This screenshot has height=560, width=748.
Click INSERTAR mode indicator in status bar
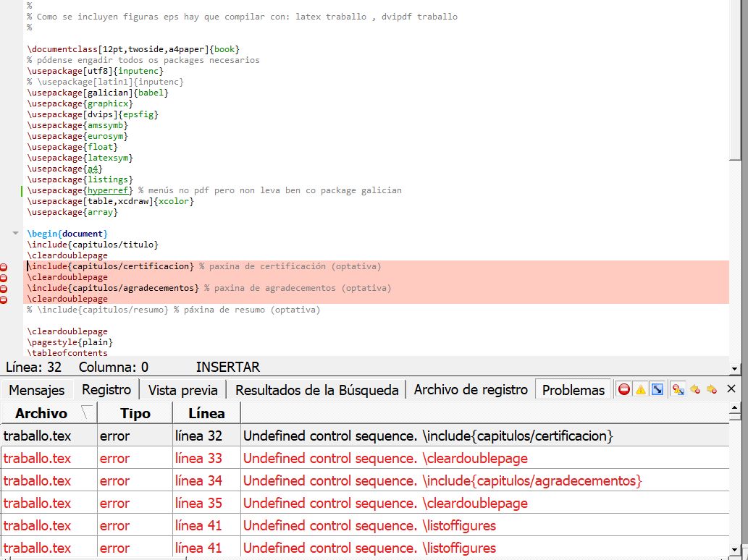coord(227,367)
